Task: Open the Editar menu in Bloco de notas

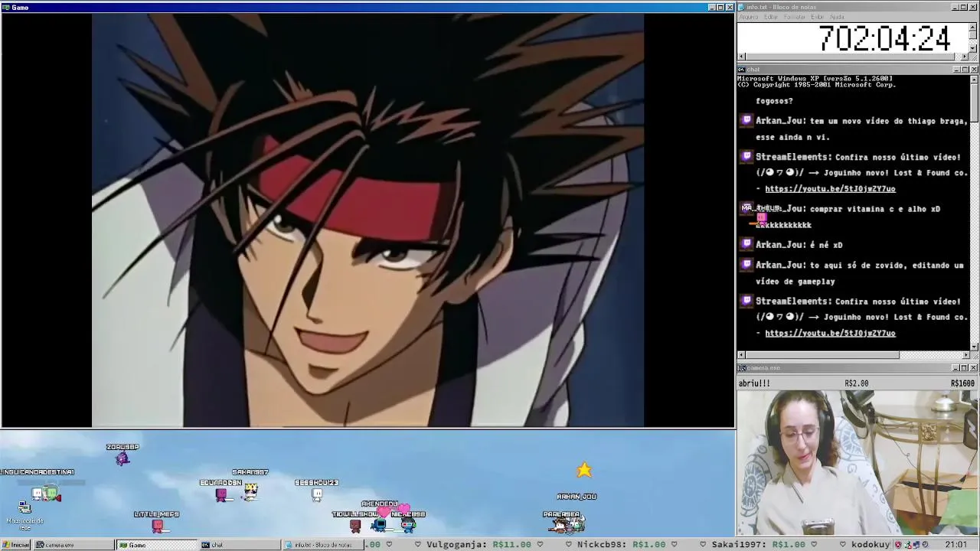Action: click(x=771, y=17)
